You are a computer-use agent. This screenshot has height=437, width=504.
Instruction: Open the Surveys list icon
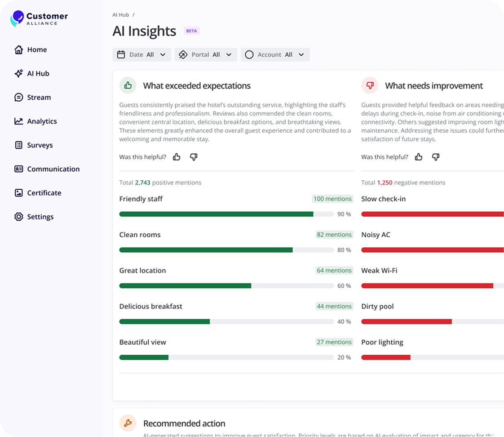point(19,145)
